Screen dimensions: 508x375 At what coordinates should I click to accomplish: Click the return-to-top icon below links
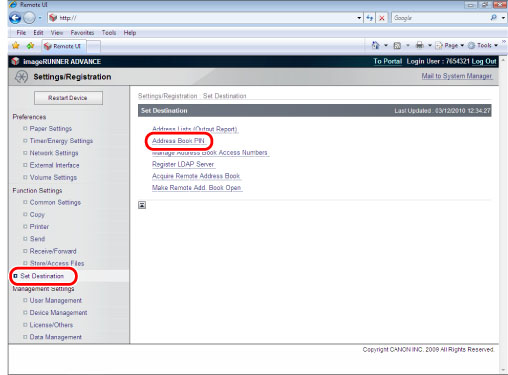[142, 205]
